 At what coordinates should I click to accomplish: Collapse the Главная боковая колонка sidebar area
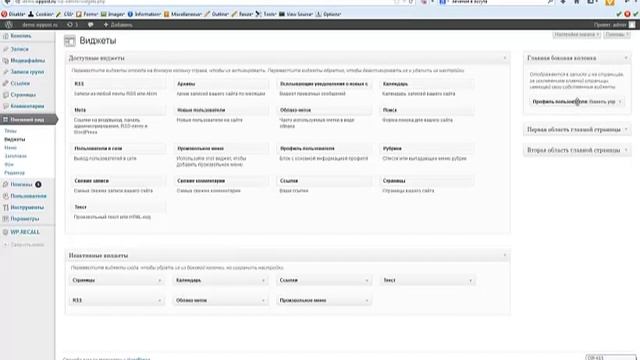(626, 58)
